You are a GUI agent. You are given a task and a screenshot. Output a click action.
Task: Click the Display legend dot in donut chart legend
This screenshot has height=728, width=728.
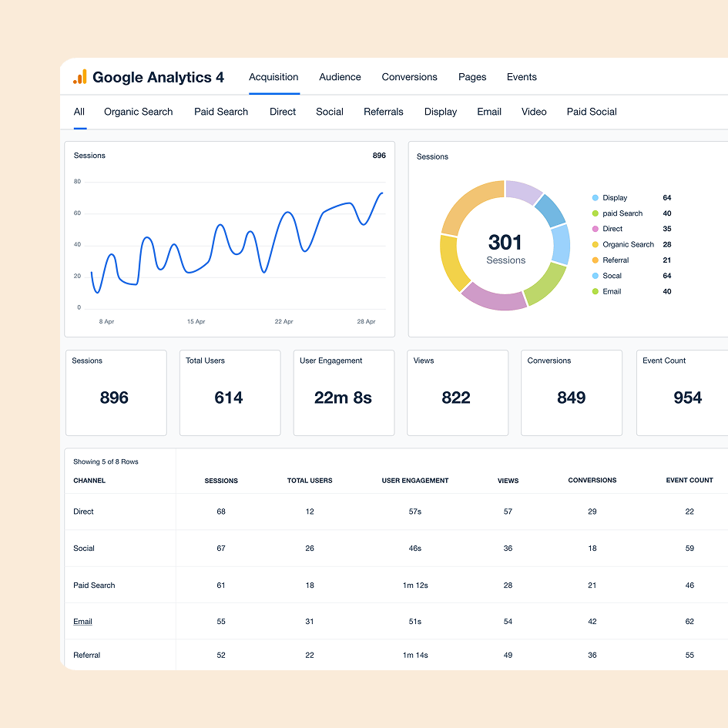click(595, 198)
